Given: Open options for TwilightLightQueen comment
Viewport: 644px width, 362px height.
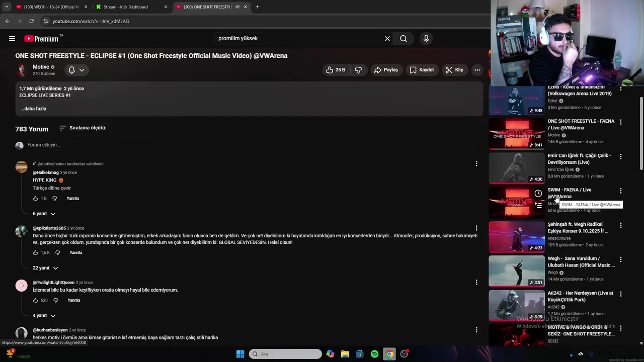Looking at the screenshot, I should click(x=476, y=283).
